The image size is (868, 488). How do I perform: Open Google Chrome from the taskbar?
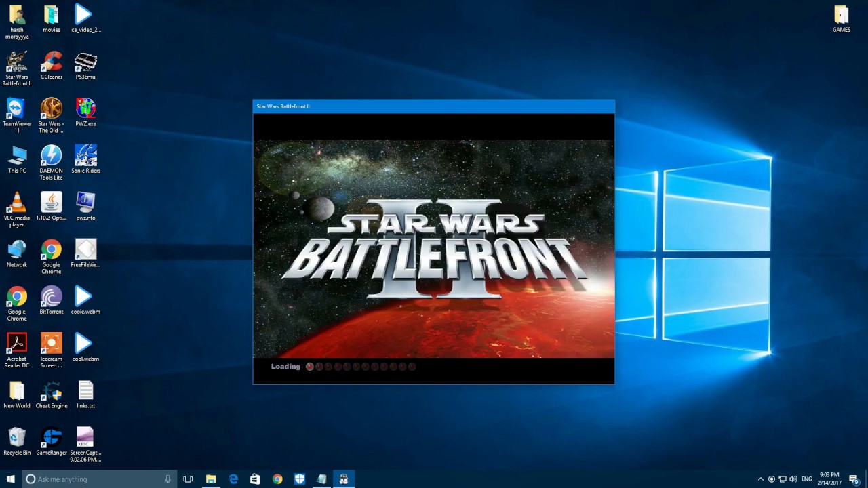click(x=277, y=479)
